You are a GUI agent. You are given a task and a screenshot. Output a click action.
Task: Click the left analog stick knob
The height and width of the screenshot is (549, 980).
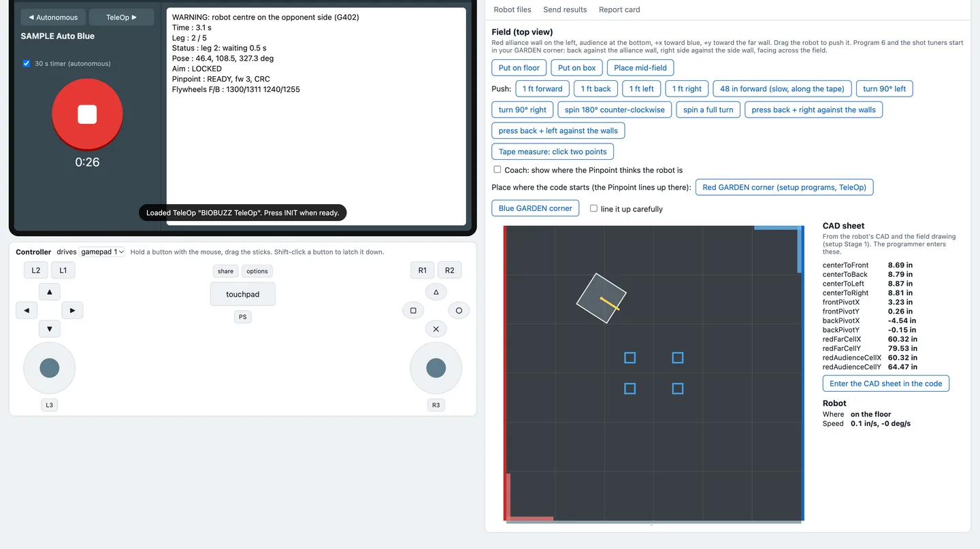pos(50,368)
